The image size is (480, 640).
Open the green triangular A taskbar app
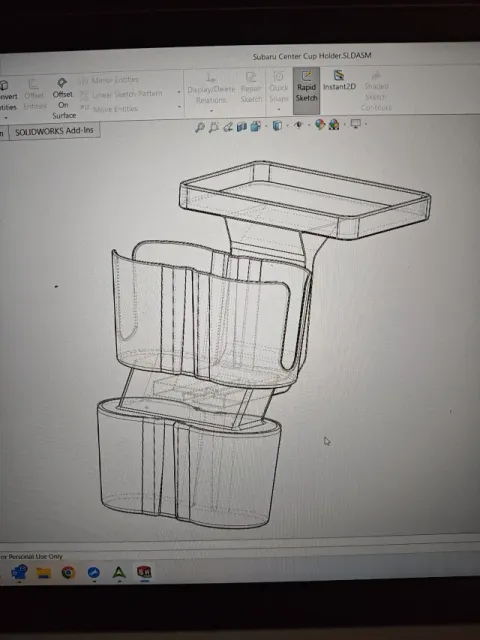pyautogui.click(x=119, y=573)
